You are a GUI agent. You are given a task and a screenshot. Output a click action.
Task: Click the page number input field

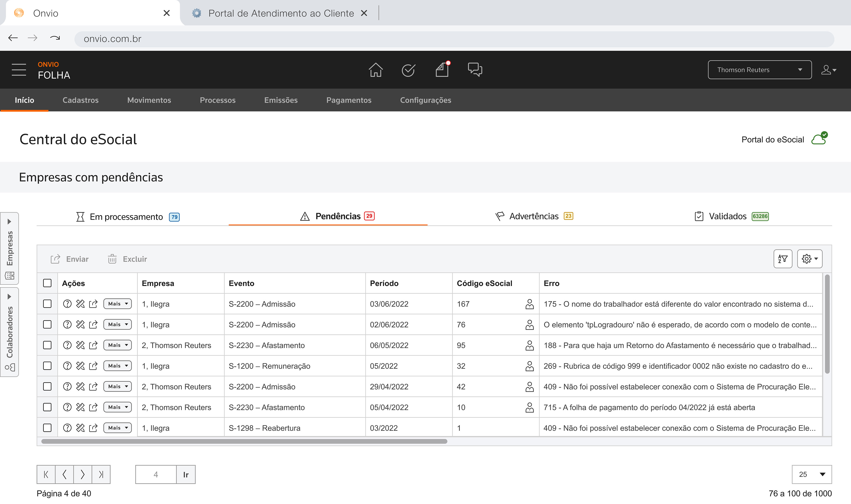pyautogui.click(x=156, y=475)
